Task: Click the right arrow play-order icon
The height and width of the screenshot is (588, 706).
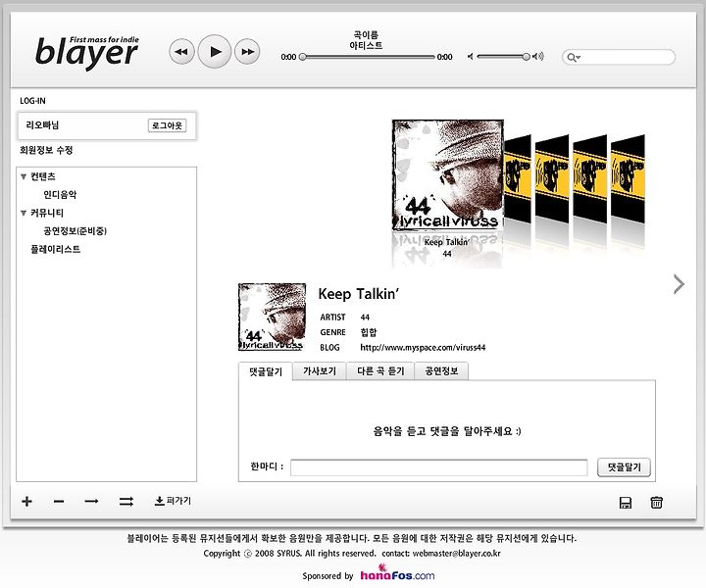Action: click(91, 501)
